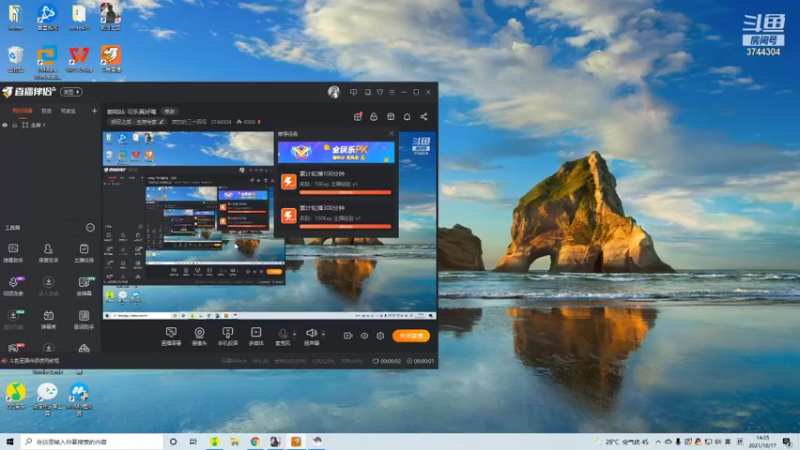Expand microphone volume arrow
Screen dimensions: 800x450
[294, 334]
